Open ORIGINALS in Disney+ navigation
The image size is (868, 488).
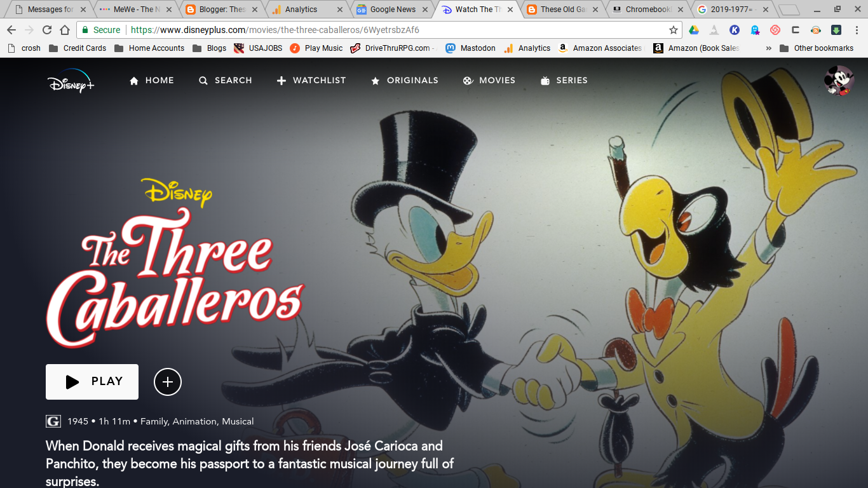coord(404,81)
